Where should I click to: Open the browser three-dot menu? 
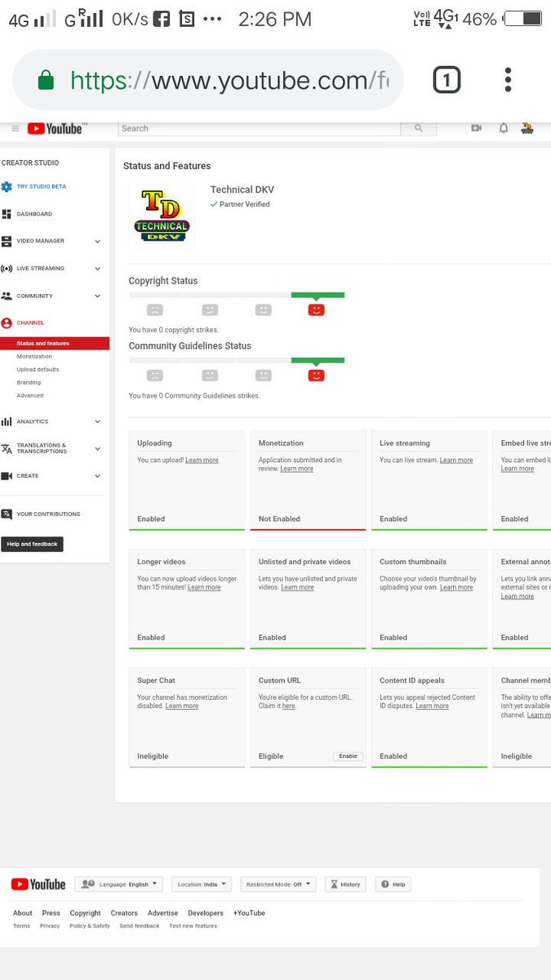(508, 80)
